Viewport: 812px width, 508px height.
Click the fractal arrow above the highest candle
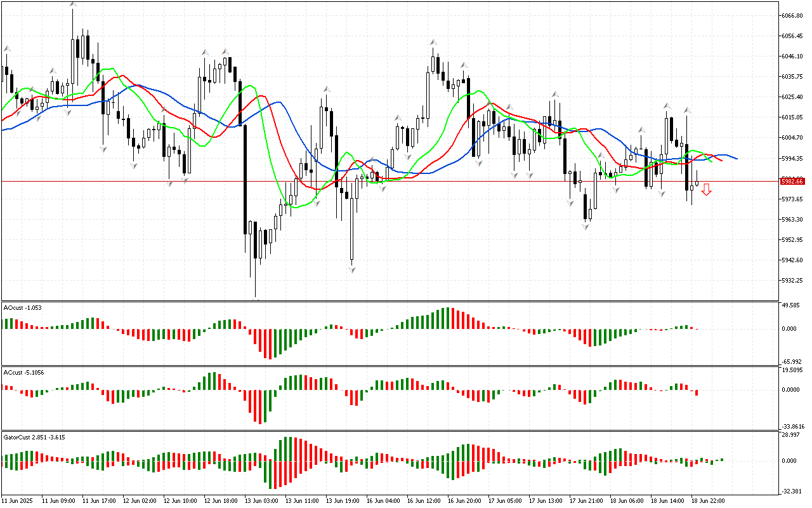(73, 5)
